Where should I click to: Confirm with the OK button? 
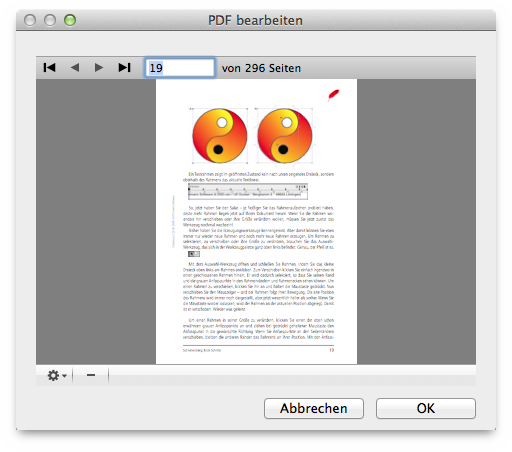(426, 408)
